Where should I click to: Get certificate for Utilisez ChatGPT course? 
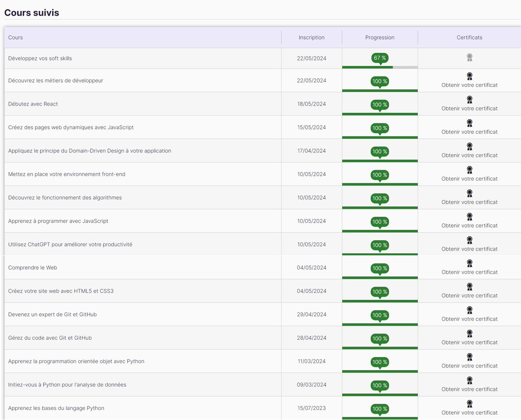pos(469,249)
